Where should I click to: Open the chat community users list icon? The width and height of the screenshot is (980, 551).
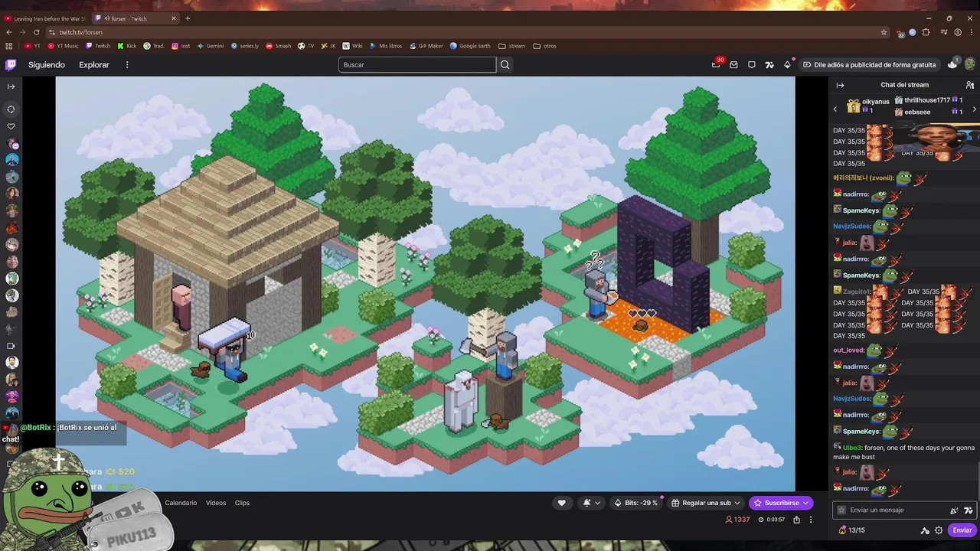969,85
